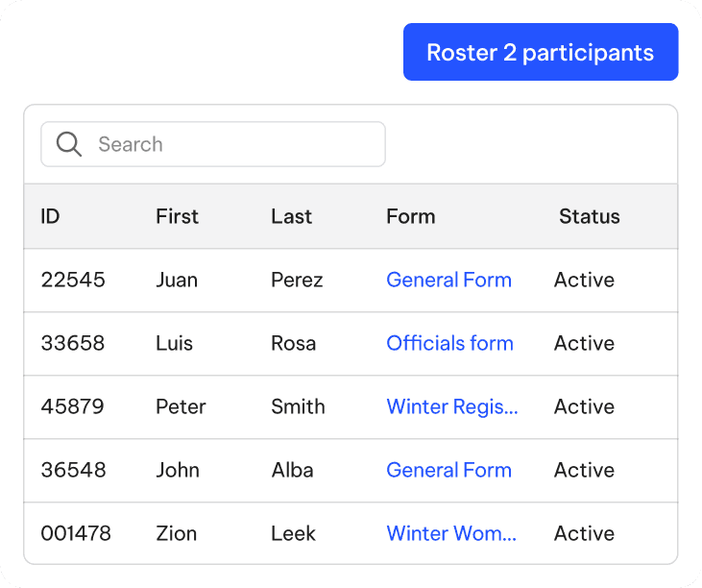Click the Roster 2 participants button

tap(541, 52)
